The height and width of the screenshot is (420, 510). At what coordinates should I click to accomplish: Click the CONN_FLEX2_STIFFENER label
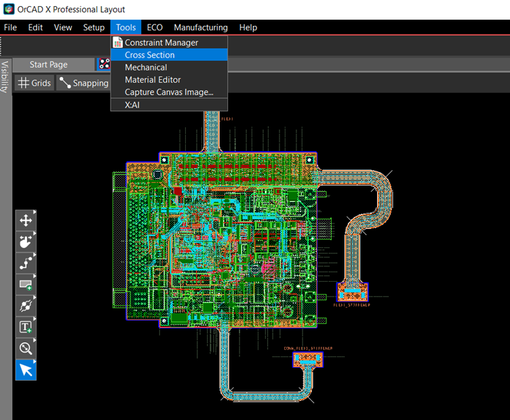click(x=308, y=348)
